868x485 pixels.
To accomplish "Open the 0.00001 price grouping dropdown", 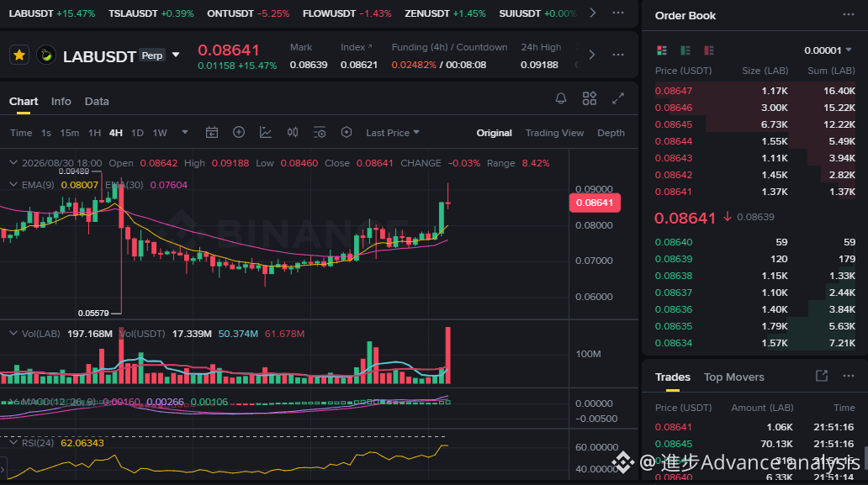I will pos(828,50).
